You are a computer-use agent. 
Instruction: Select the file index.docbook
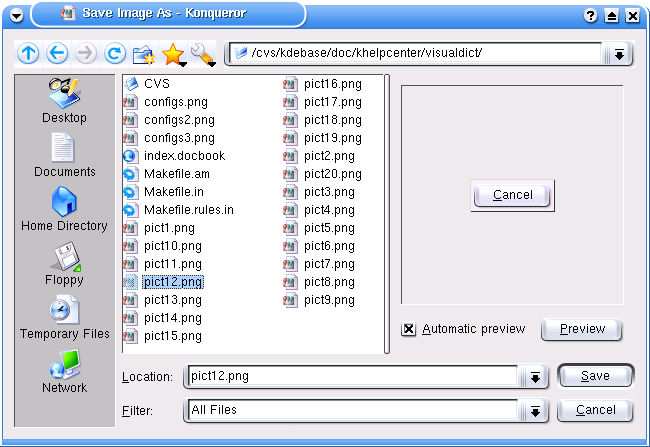coord(183,156)
